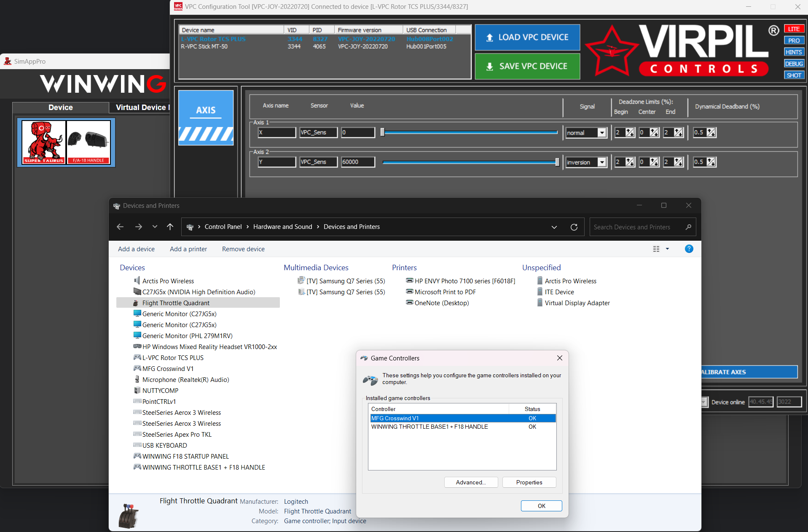Screen dimensions: 808x532
Task: Select WINWING THROTTLE BASE1 in Game Controllers
Action: (x=462, y=427)
